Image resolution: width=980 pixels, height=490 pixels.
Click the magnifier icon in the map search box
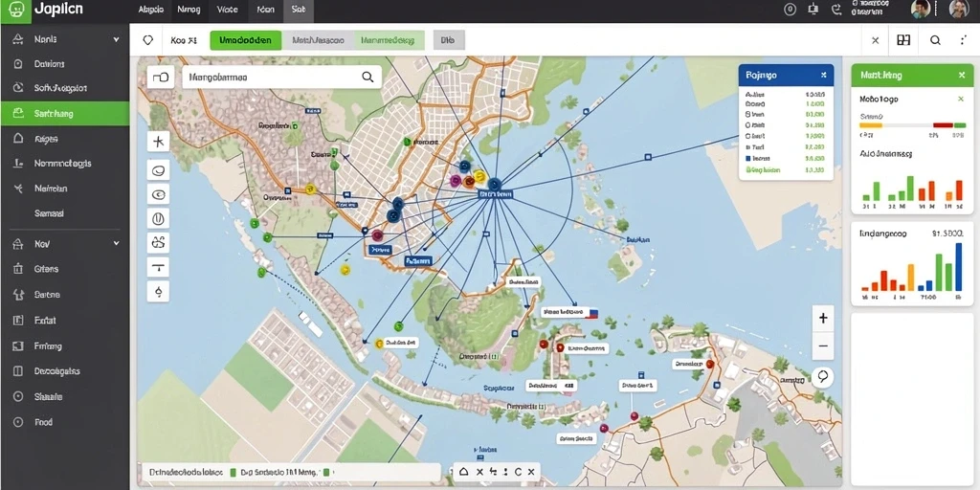[367, 77]
